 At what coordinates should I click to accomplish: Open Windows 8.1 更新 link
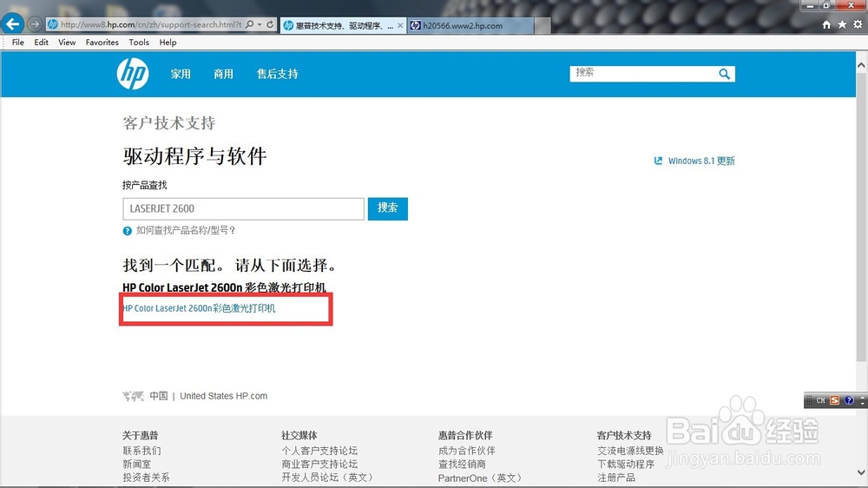(x=701, y=161)
